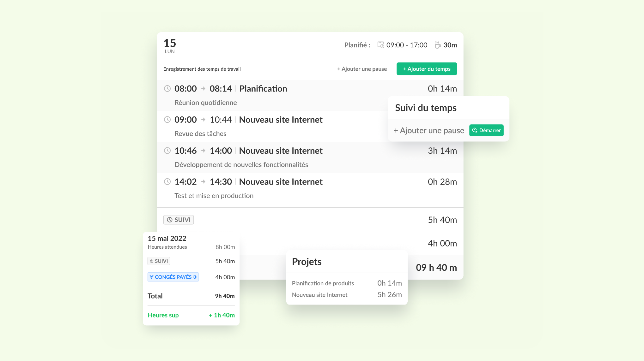This screenshot has width=644, height=361.
Task: Click the SUIVI badge icon in summary row
Action: point(178,220)
